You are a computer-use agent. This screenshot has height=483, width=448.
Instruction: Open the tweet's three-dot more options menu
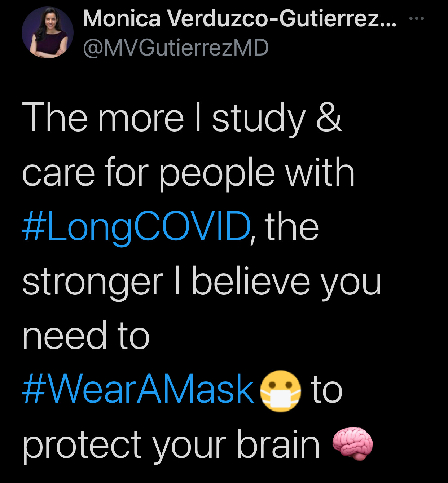click(x=417, y=18)
